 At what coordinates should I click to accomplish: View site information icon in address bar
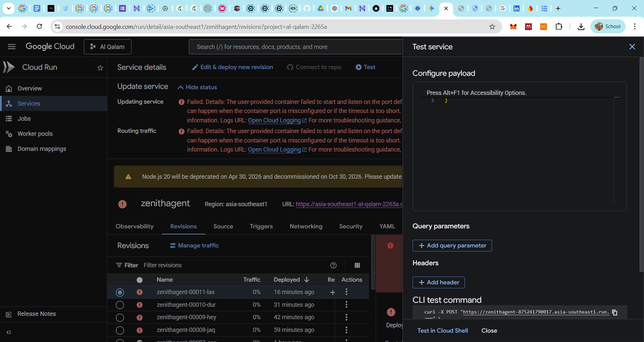tap(58, 26)
